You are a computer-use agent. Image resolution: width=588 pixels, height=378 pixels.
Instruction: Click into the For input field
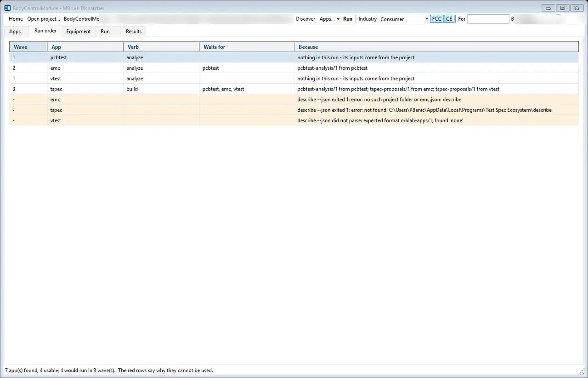tap(488, 19)
